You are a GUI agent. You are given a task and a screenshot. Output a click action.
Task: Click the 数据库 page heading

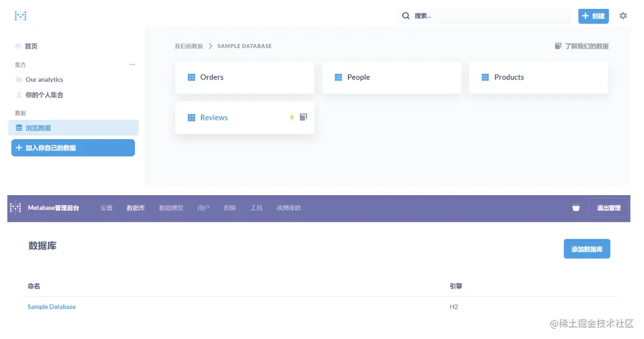click(x=42, y=245)
